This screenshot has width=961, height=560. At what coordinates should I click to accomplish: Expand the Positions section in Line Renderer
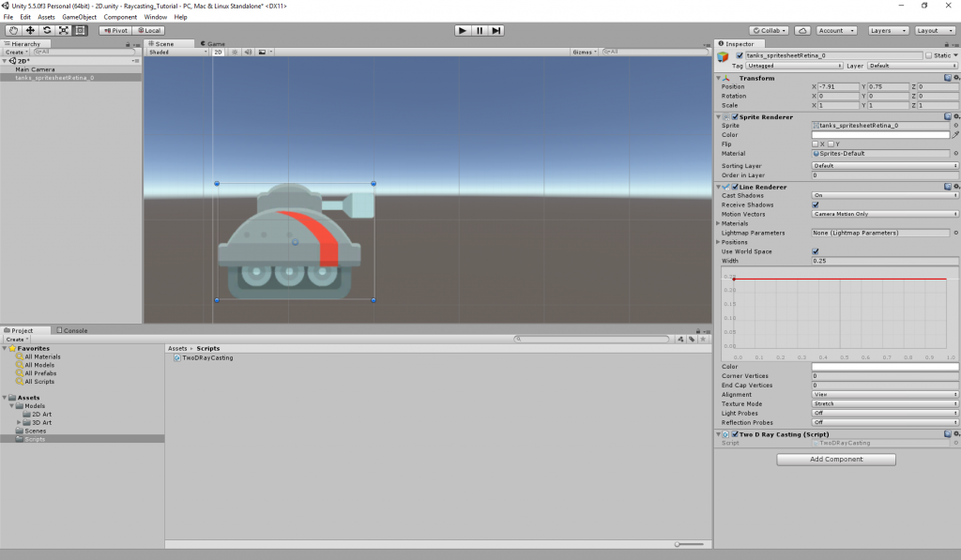point(719,242)
